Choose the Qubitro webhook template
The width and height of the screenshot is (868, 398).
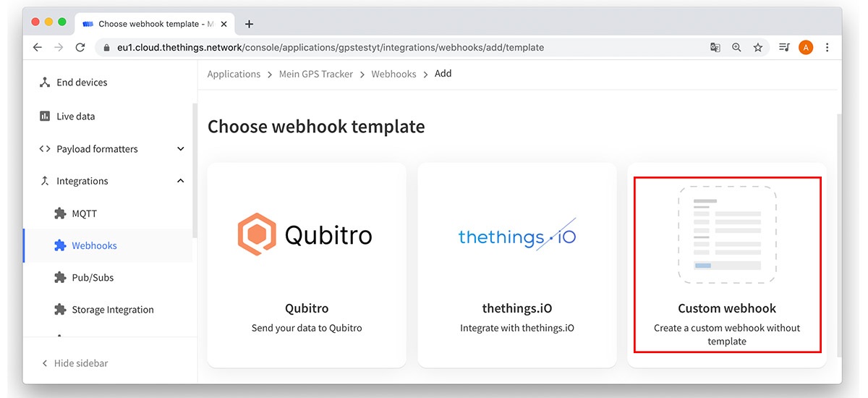(x=307, y=265)
